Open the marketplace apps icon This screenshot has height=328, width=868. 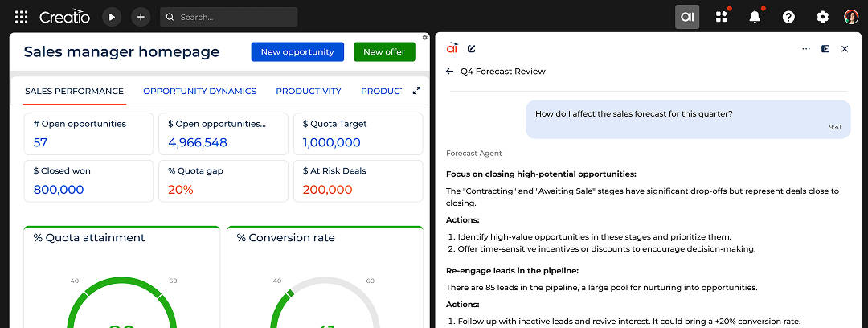[x=721, y=17]
